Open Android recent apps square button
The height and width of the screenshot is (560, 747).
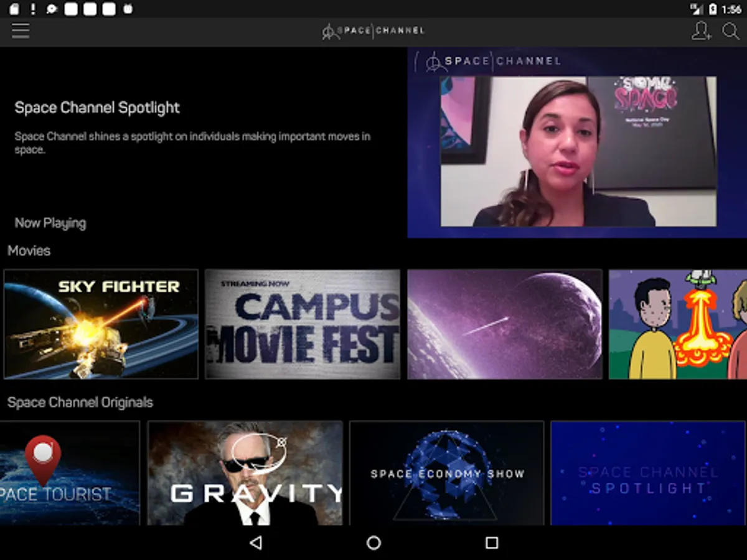coord(492,543)
